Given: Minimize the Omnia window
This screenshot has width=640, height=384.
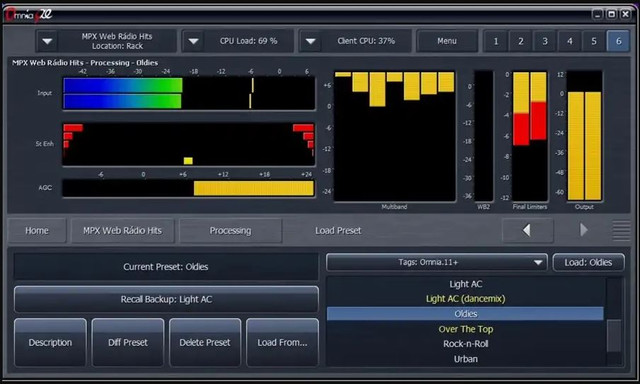Looking at the screenshot, I should tap(598, 15).
